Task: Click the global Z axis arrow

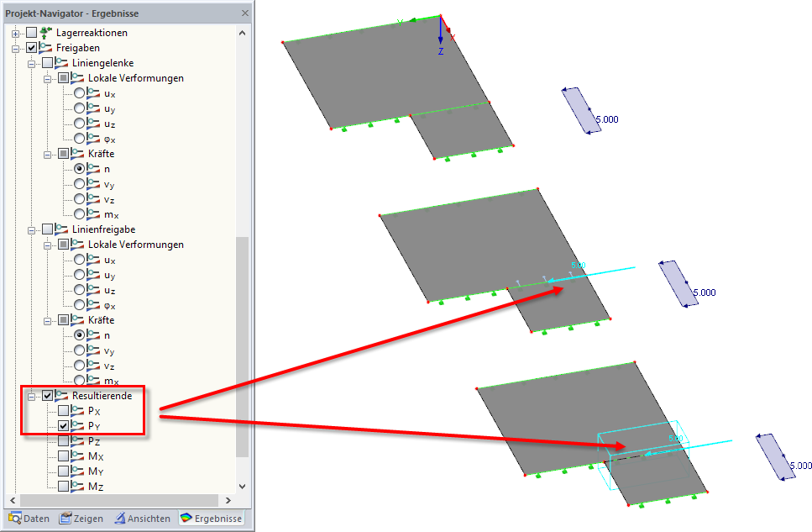Action: [x=441, y=30]
